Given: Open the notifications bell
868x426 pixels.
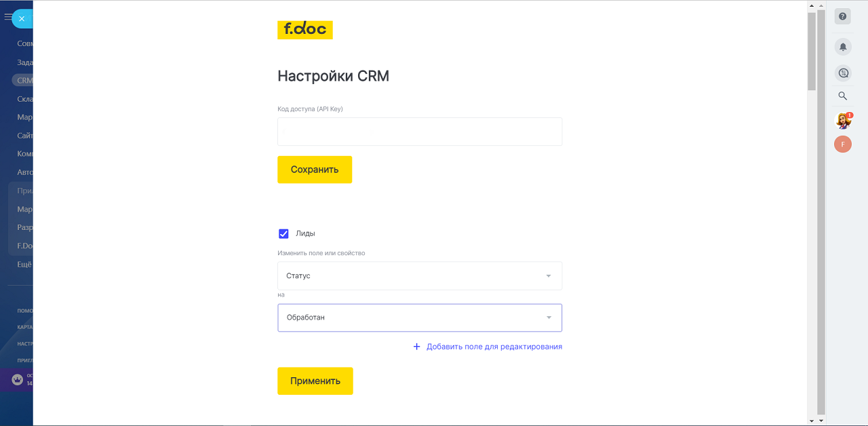Looking at the screenshot, I should click(x=843, y=47).
